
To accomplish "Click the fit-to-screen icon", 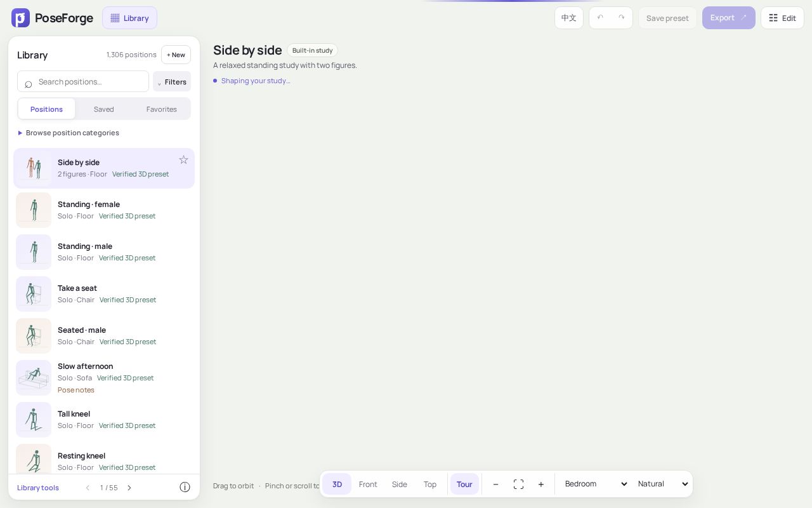I will coord(518,484).
